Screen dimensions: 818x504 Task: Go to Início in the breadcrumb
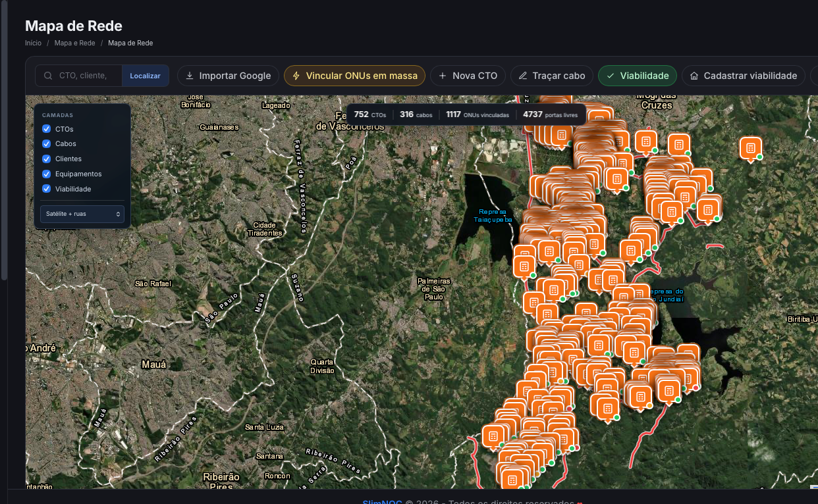click(33, 43)
